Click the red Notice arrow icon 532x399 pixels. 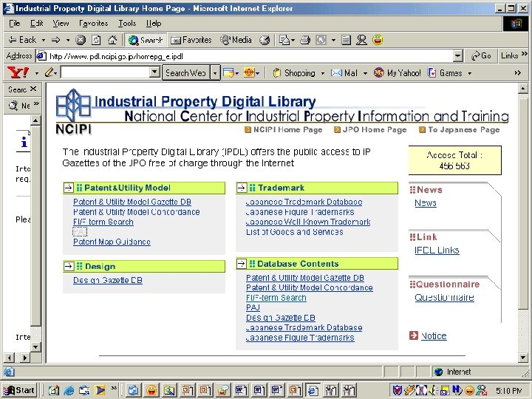pos(414,335)
